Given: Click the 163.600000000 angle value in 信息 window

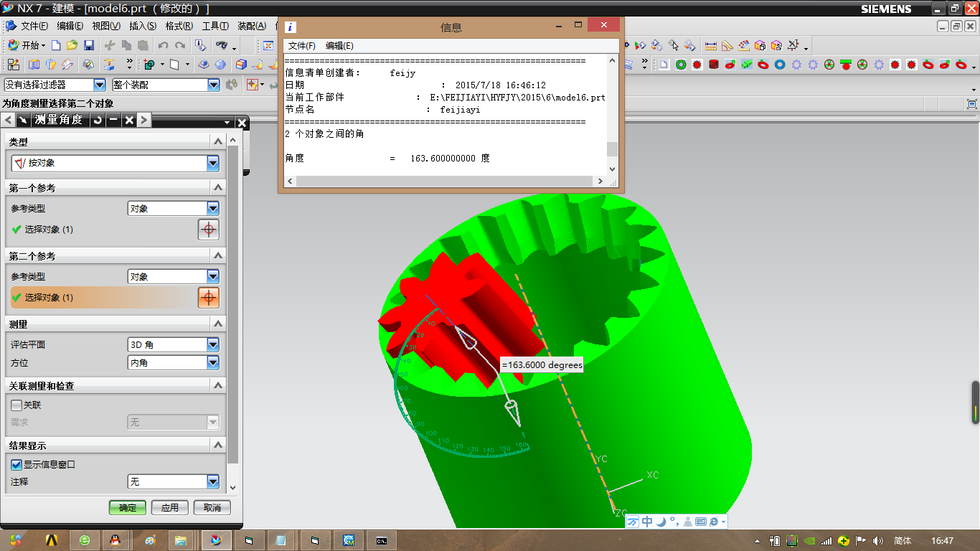Looking at the screenshot, I should (443, 158).
